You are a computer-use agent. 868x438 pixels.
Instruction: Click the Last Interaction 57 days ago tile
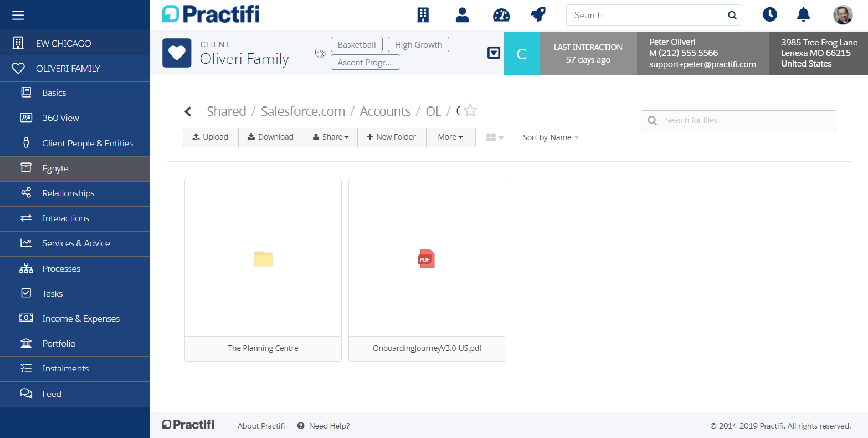click(x=588, y=54)
